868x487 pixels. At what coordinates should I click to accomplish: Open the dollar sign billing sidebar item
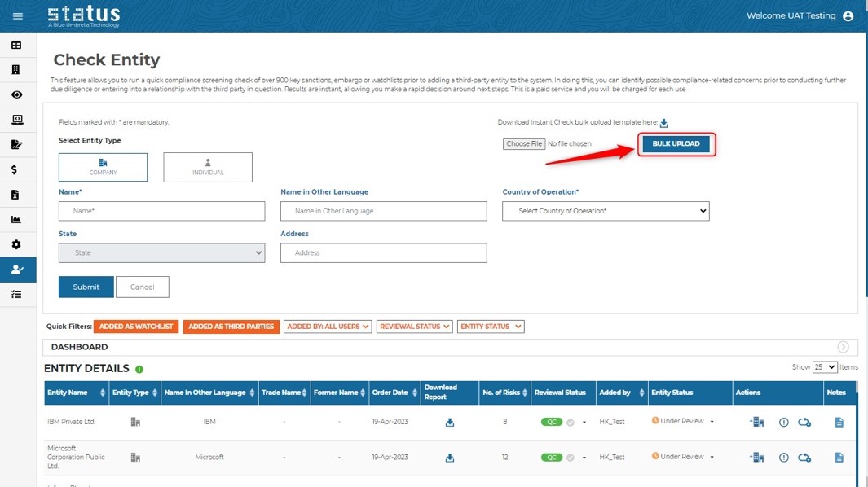click(x=16, y=170)
